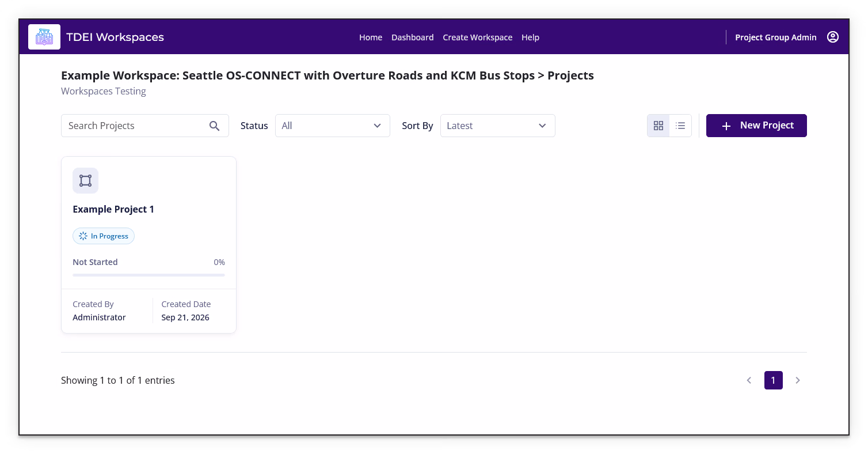Click the Example Project 1 shape icon
Viewport: 868px width, 454px height.
pyautogui.click(x=85, y=180)
